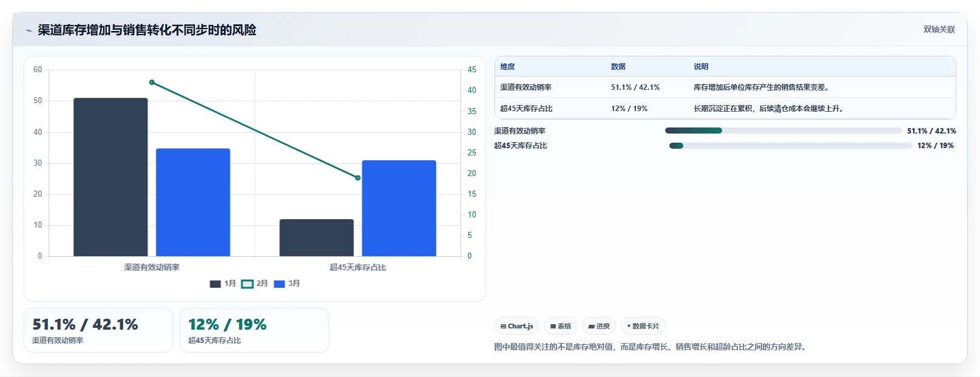Click the x-axis label 超45天库存占比

click(x=358, y=267)
